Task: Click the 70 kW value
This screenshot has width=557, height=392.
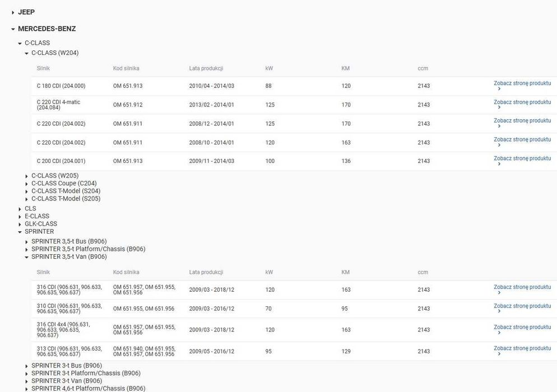Action: (268, 309)
